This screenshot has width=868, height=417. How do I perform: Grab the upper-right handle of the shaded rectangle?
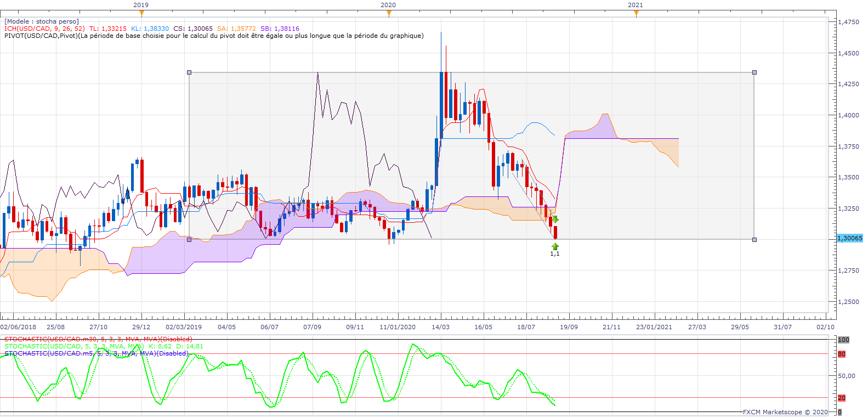[754, 72]
